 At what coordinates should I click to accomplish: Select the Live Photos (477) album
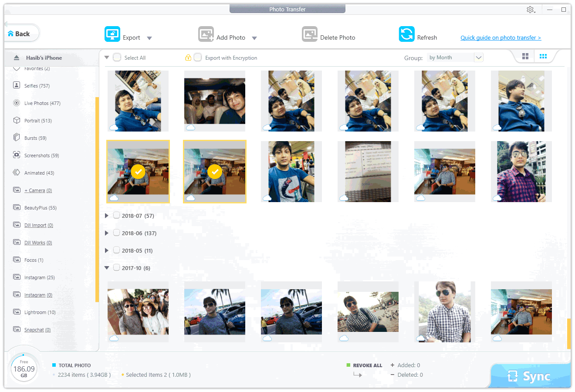point(42,103)
